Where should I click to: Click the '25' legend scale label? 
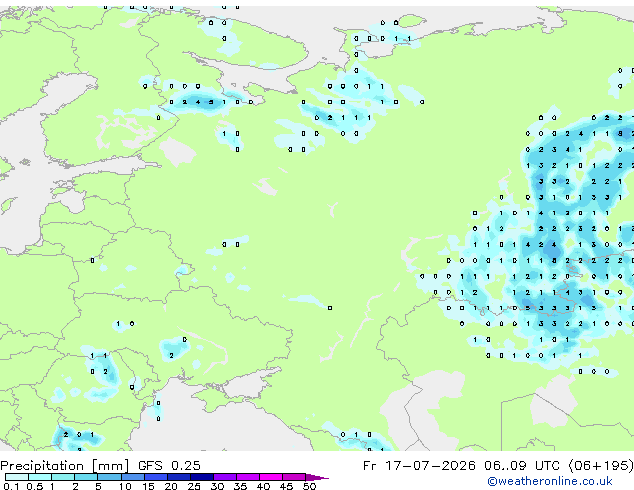click(x=194, y=486)
